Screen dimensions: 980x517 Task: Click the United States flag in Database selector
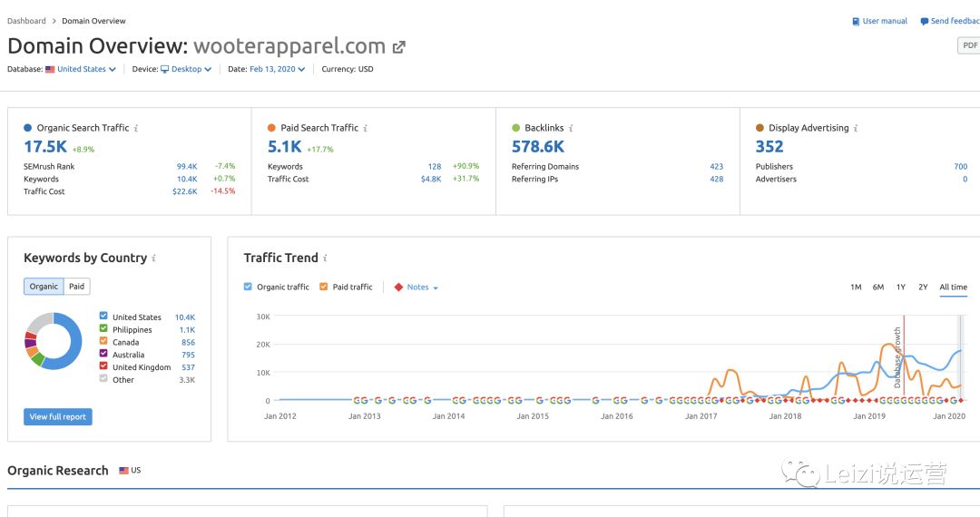tap(50, 69)
